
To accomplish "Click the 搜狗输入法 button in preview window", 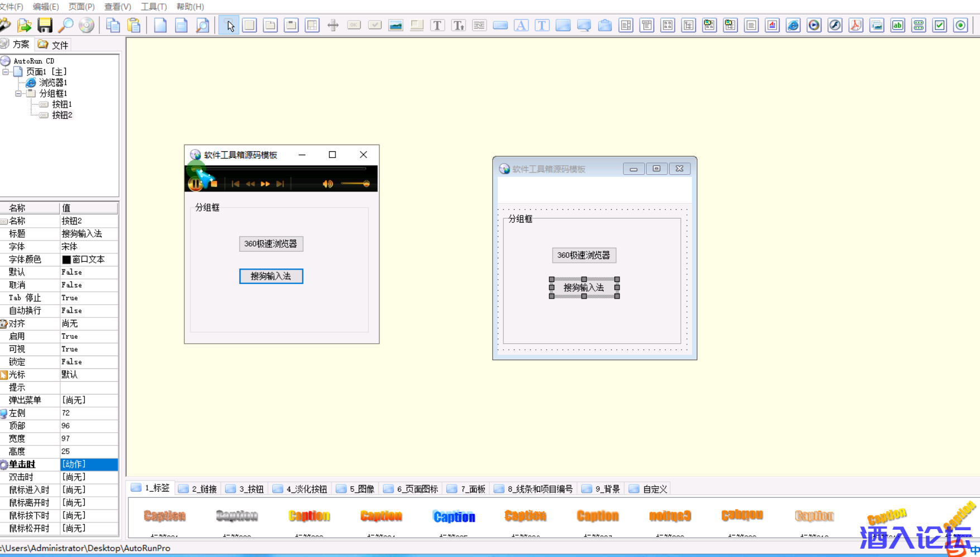I will [x=271, y=276].
